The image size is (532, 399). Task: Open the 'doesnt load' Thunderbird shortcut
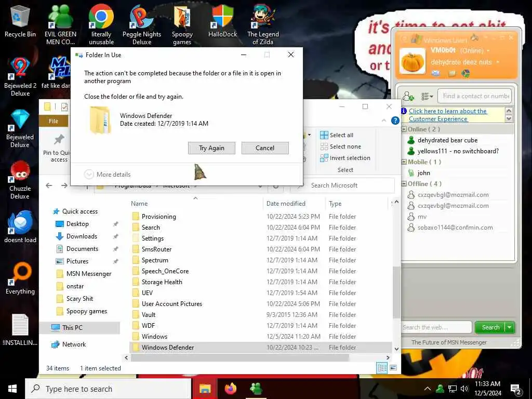coord(20,227)
